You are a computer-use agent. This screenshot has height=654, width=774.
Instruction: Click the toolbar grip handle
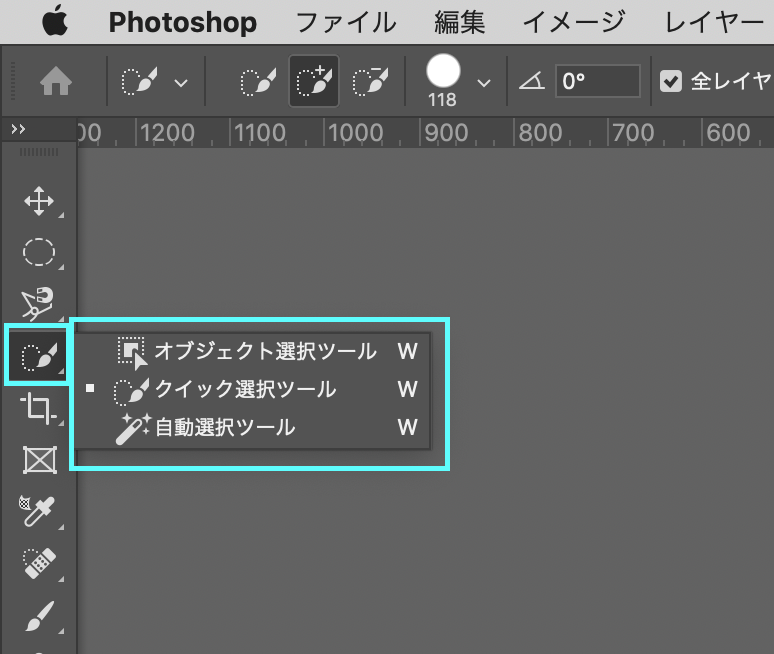click(39, 152)
